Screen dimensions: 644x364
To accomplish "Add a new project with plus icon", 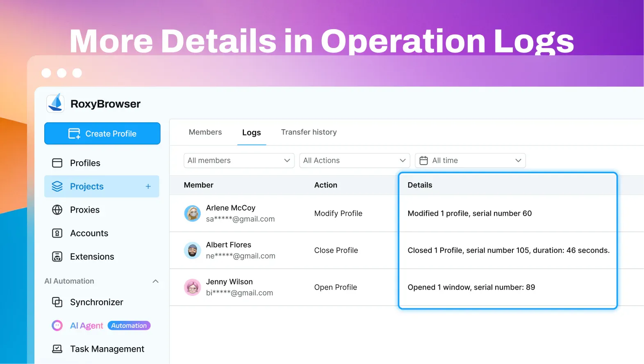I will coord(148,186).
